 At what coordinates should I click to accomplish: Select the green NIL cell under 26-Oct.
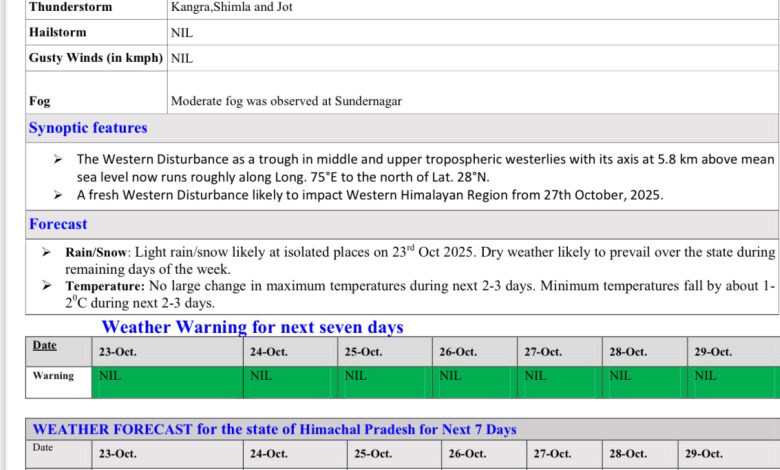[x=475, y=382]
